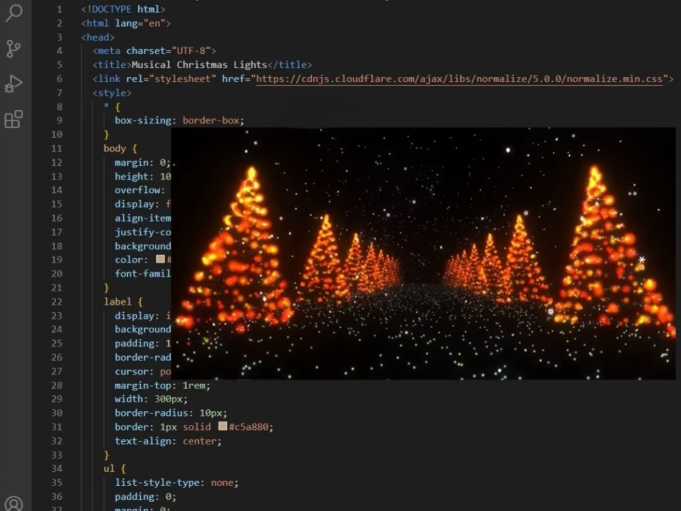
Task: Select line number 22 in the gutter
Action: [x=57, y=302]
